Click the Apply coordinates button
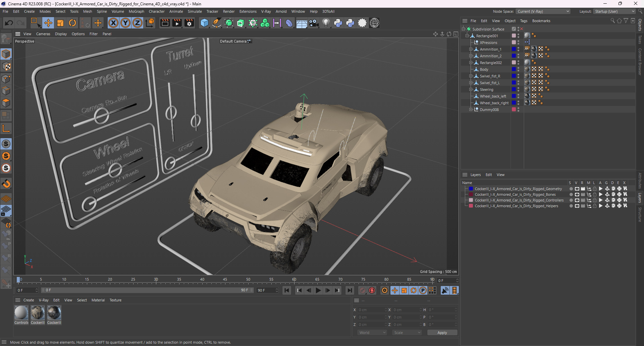This screenshot has height=346, width=644. click(442, 333)
